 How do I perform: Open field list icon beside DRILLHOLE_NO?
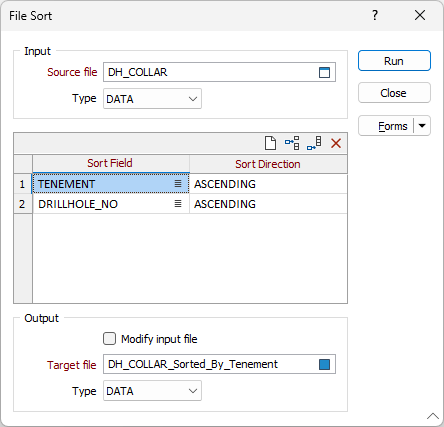point(178,204)
